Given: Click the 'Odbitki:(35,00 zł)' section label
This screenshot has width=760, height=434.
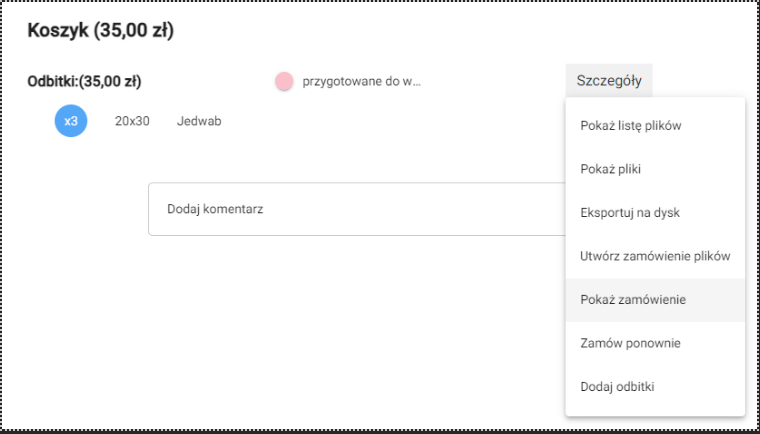Looking at the screenshot, I should (91, 81).
